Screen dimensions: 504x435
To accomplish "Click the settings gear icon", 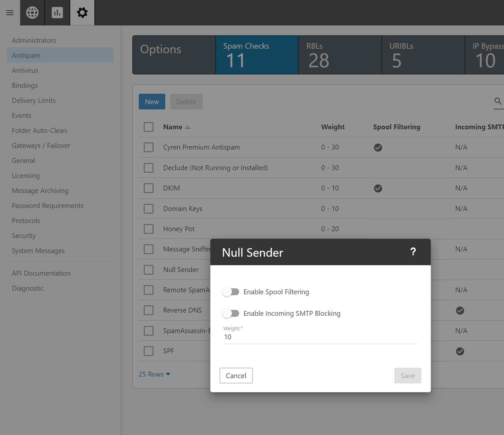I will (82, 13).
